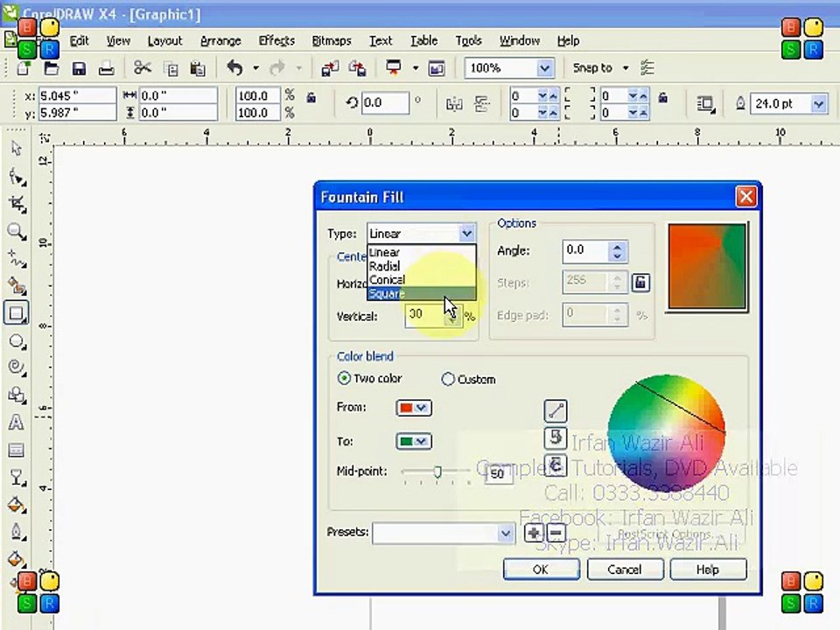This screenshot has height=630, width=840.
Task: Select the Freehand drawing tool
Action: (17, 259)
